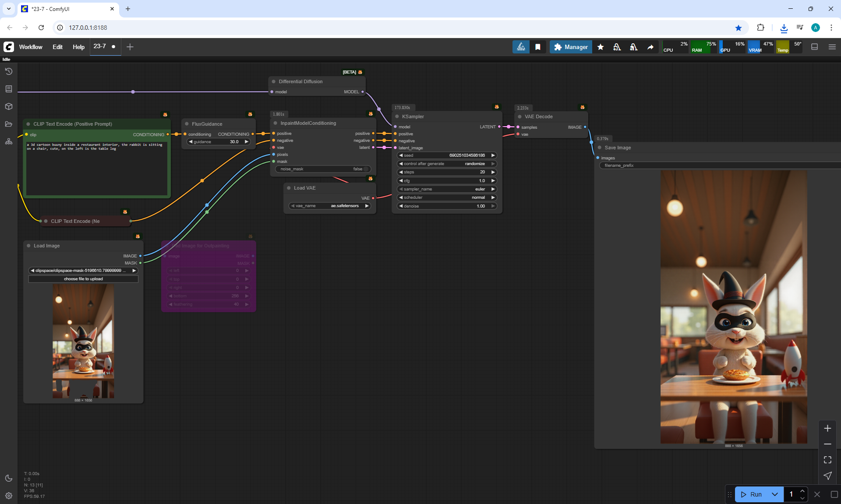Adjust the denoise slider in KSampler

point(447,206)
